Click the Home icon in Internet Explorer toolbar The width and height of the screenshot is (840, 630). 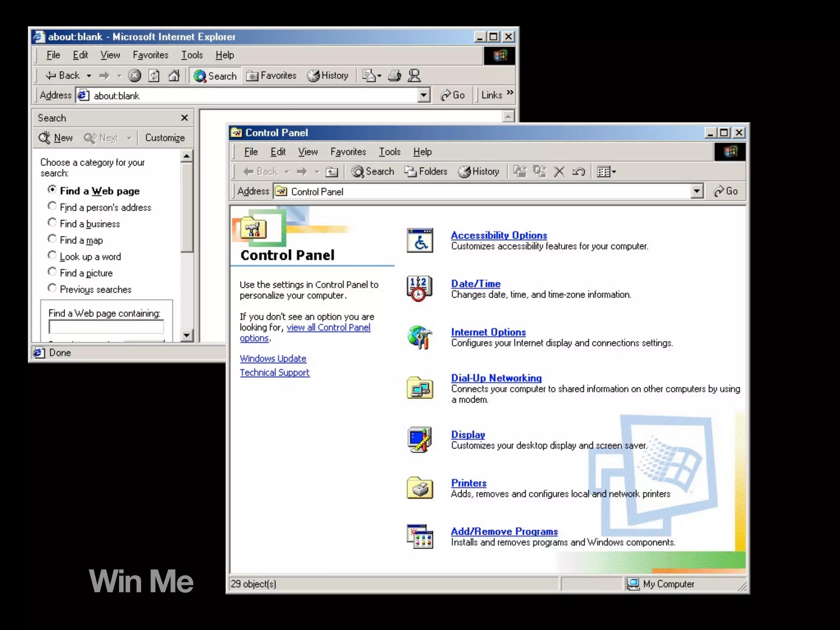tap(174, 75)
